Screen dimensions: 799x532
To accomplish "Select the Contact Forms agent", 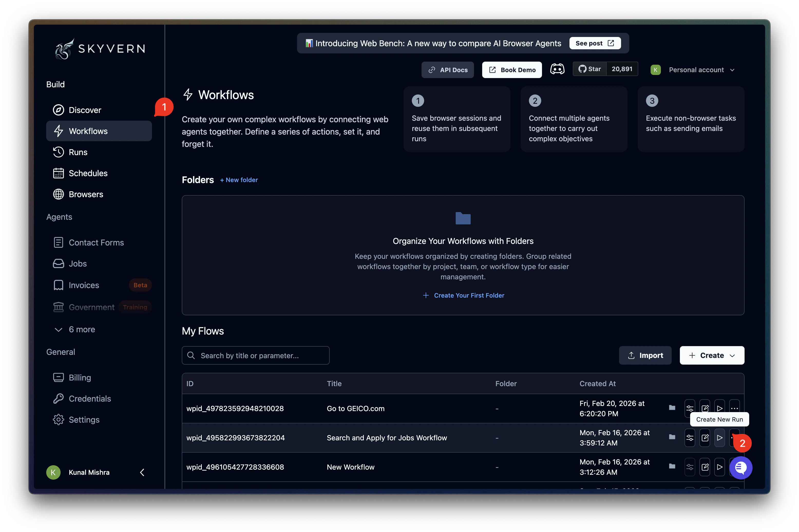I will (x=96, y=242).
